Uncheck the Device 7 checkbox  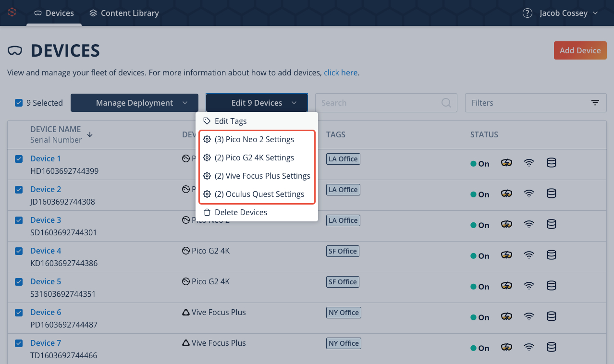point(19,343)
